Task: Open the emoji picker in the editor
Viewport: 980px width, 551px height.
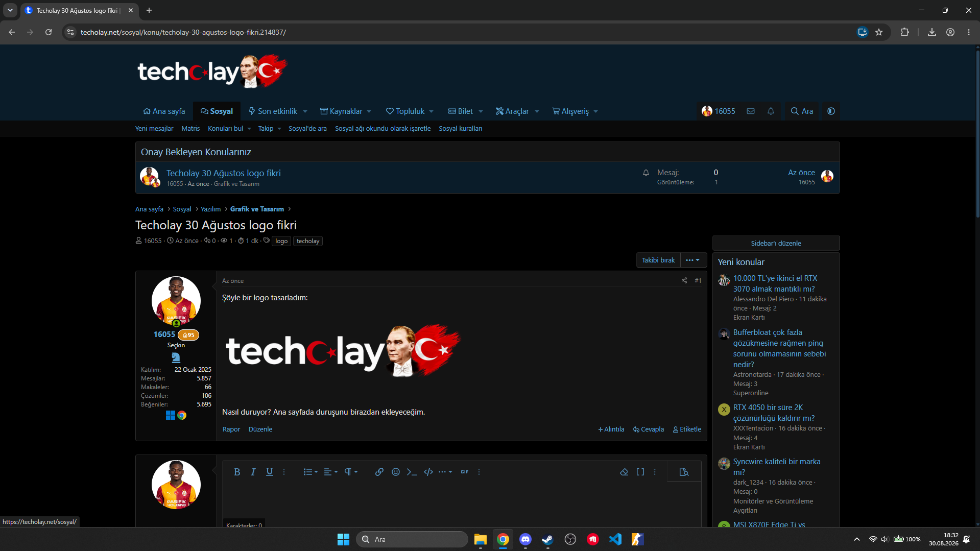Action: (x=396, y=472)
